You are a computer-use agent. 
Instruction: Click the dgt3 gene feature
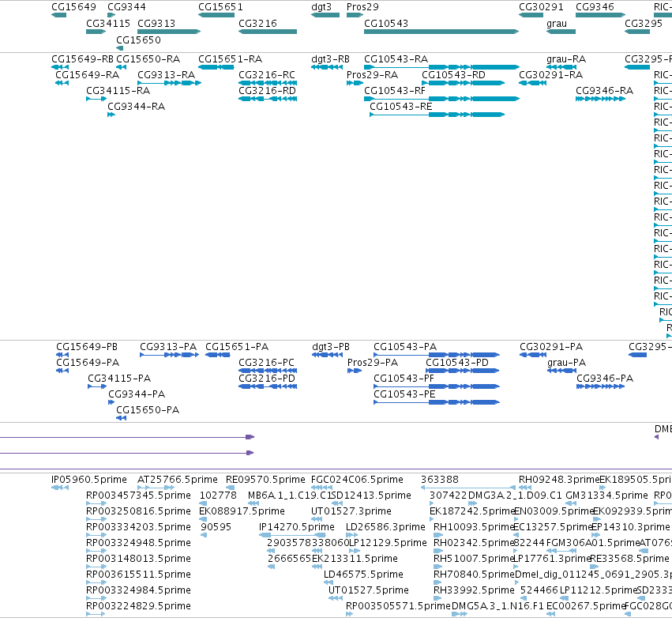(x=325, y=15)
